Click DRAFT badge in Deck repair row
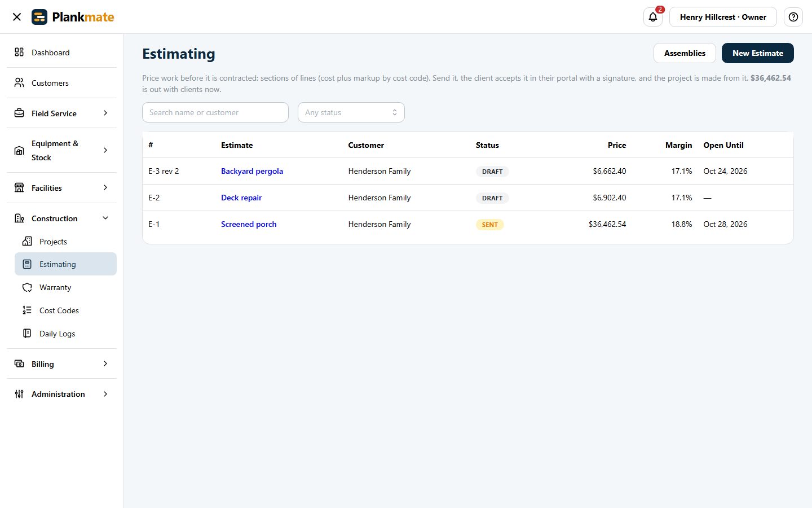This screenshot has width=812, height=508. 492,198
